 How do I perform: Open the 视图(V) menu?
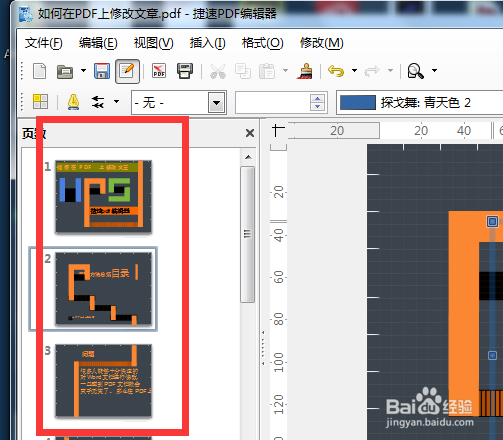point(153,43)
